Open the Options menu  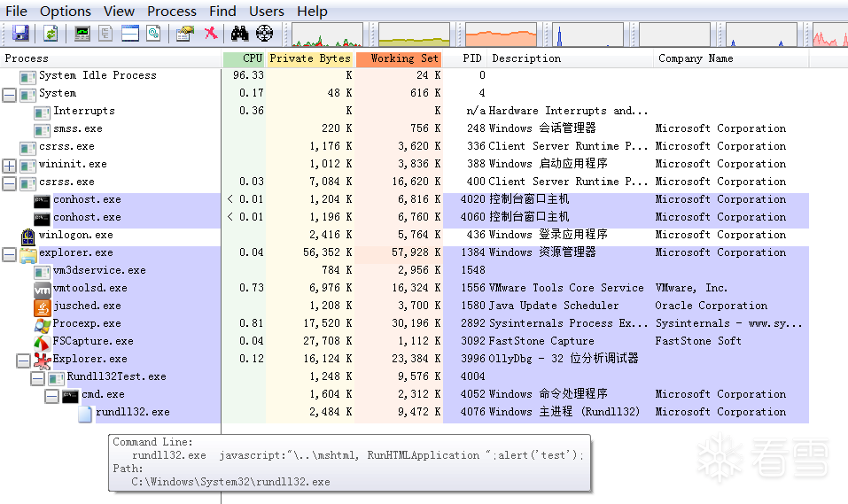click(66, 11)
